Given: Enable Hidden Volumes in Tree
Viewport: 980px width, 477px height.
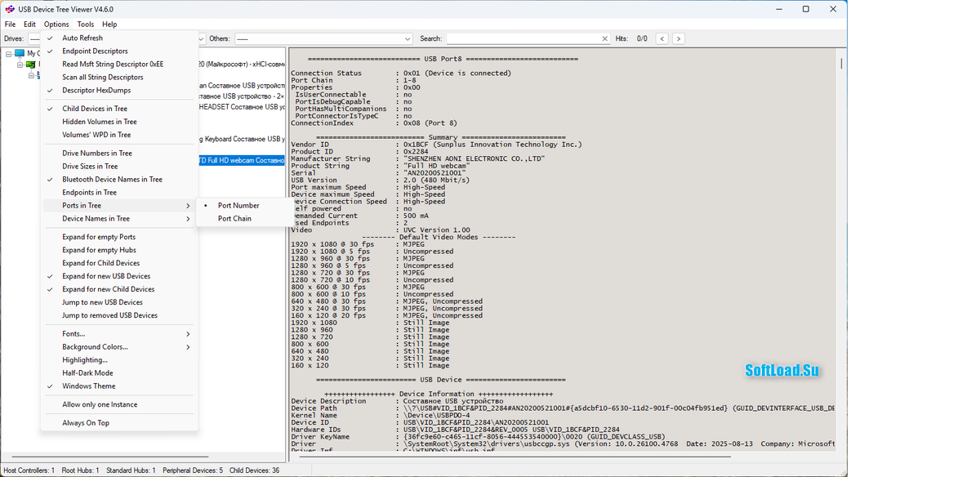Looking at the screenshot, I should click(x=119, y=122).
